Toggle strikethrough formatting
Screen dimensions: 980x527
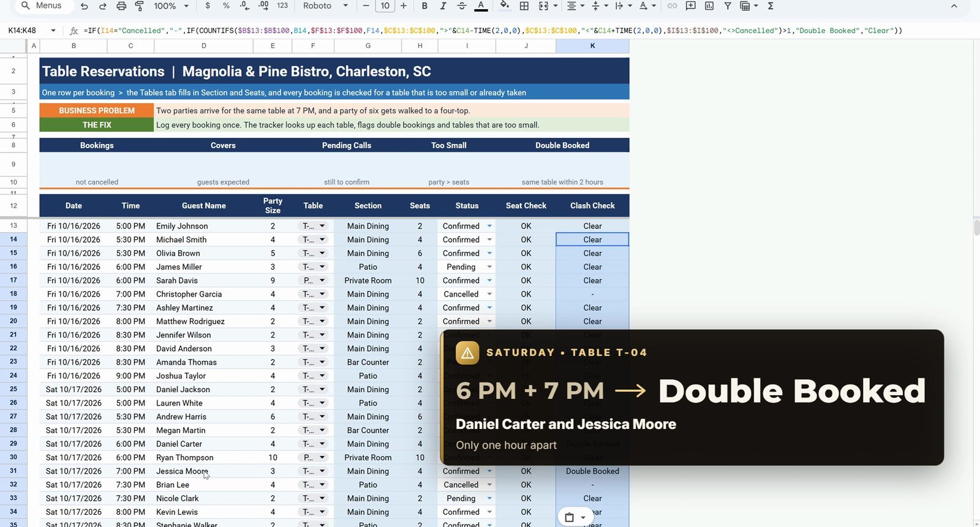(x=462, y=6)
